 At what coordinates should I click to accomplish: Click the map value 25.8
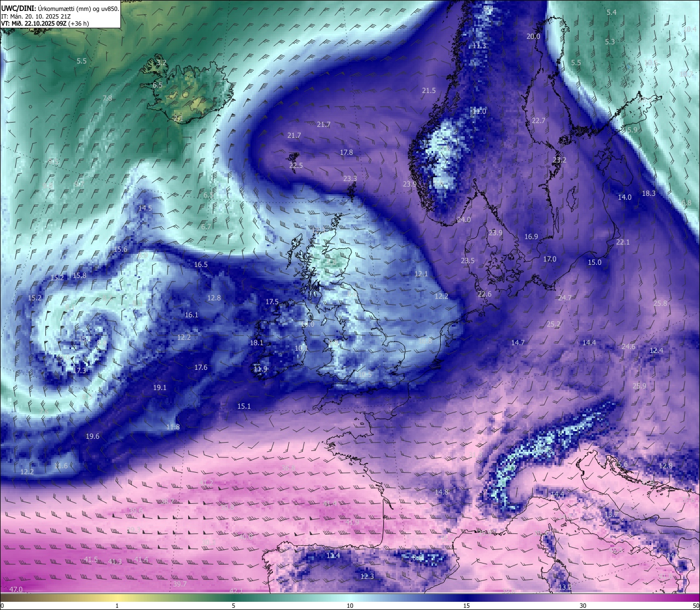[x=660, y=304]
